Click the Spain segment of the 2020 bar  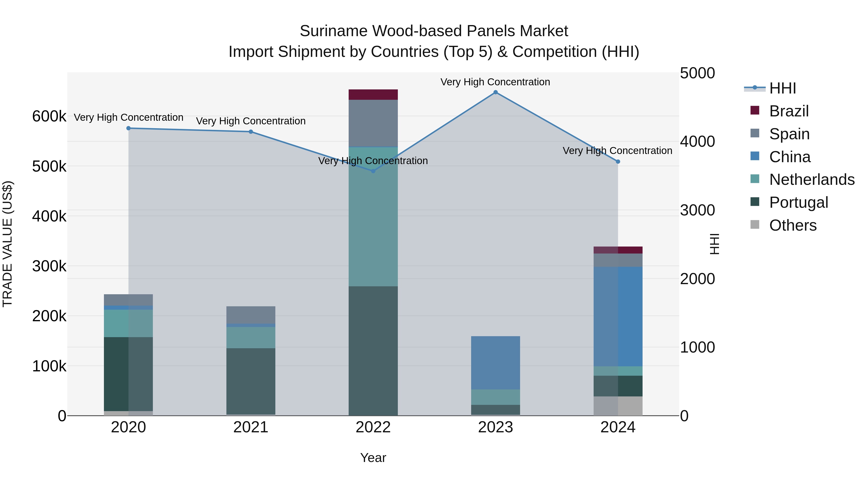128,300
